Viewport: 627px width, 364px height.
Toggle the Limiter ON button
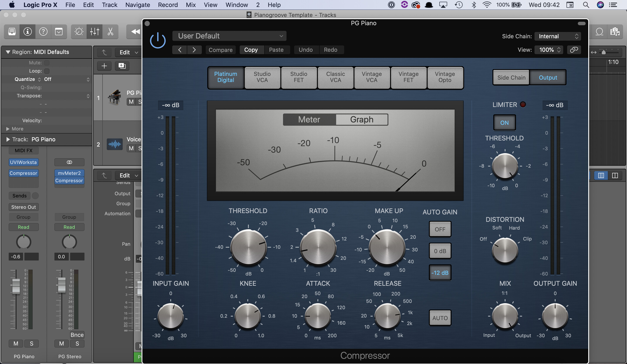504,122
